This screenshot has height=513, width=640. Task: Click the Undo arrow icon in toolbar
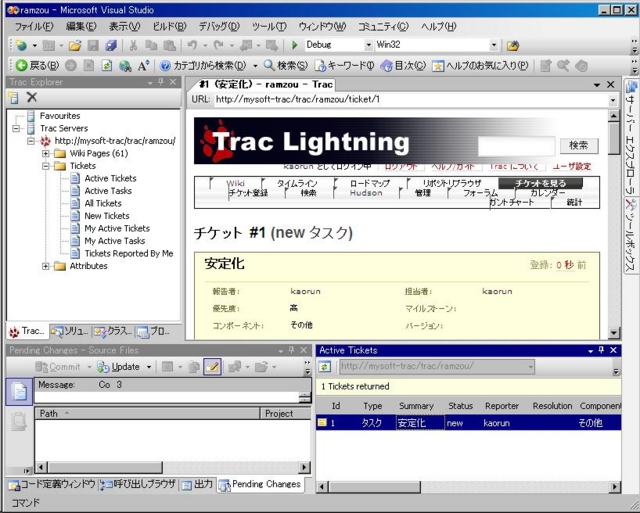(192, 45)
